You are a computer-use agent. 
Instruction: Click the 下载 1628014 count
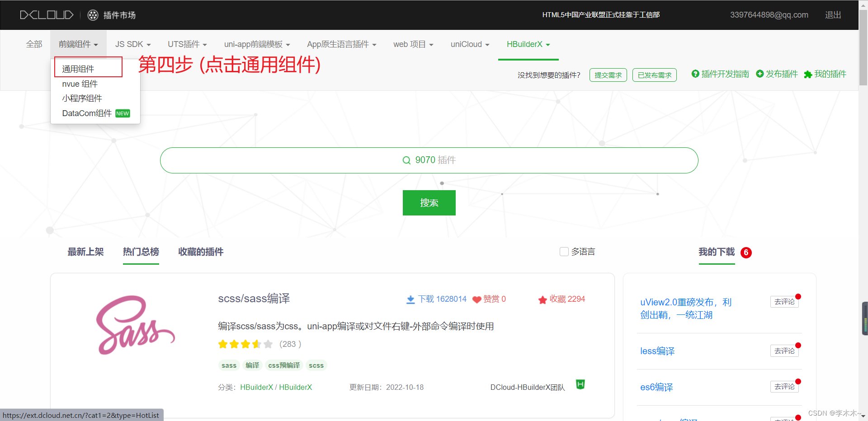click(x=442, y=299)
